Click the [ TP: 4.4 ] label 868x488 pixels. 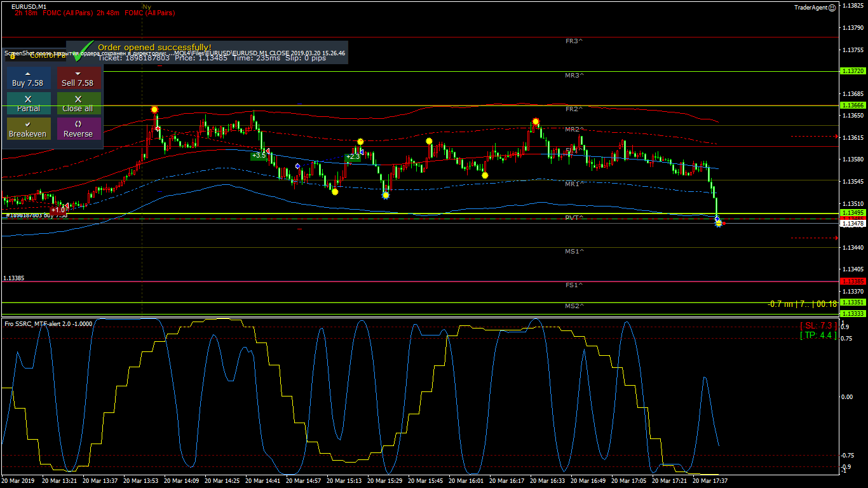tap(818, 335)
